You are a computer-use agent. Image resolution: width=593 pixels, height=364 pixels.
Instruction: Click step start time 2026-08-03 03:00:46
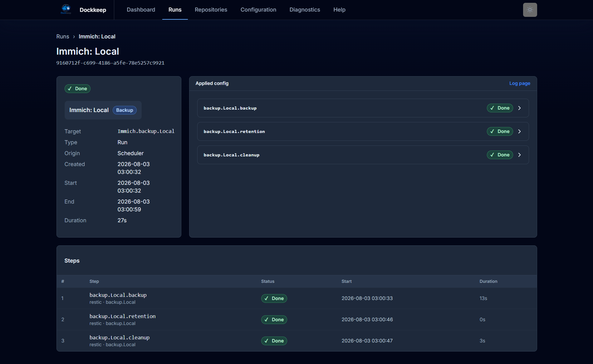(x=367, y=320)
